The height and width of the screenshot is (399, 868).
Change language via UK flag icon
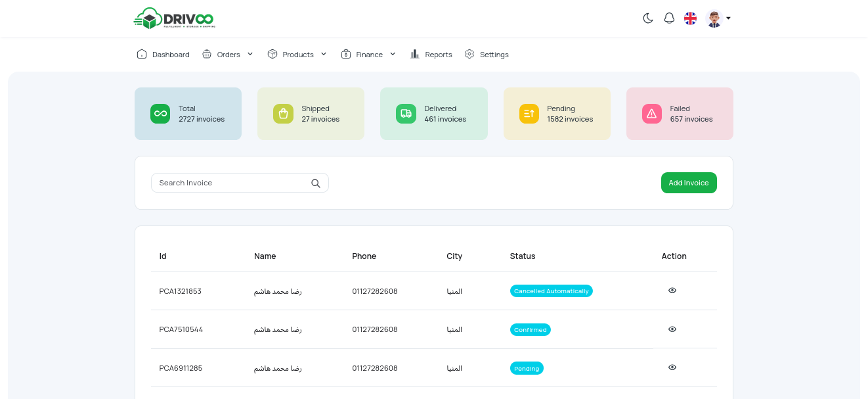(x=690, y=18)
